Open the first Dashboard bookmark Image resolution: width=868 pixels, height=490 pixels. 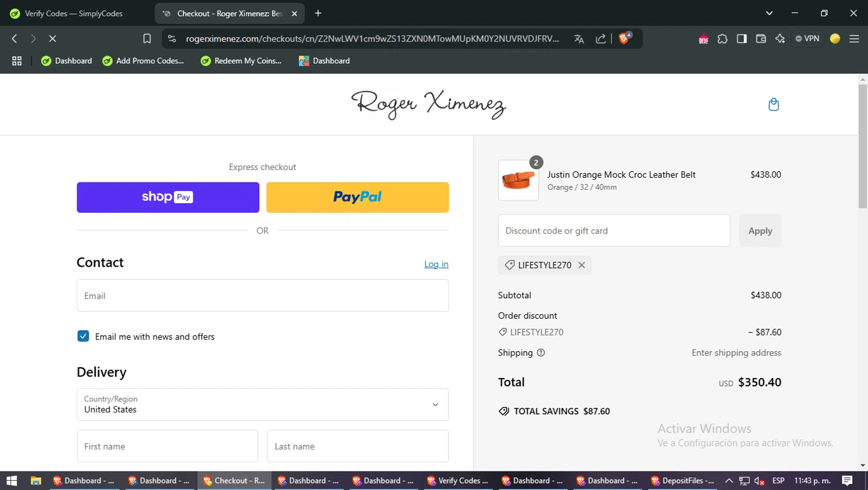[x=67, y=61]
